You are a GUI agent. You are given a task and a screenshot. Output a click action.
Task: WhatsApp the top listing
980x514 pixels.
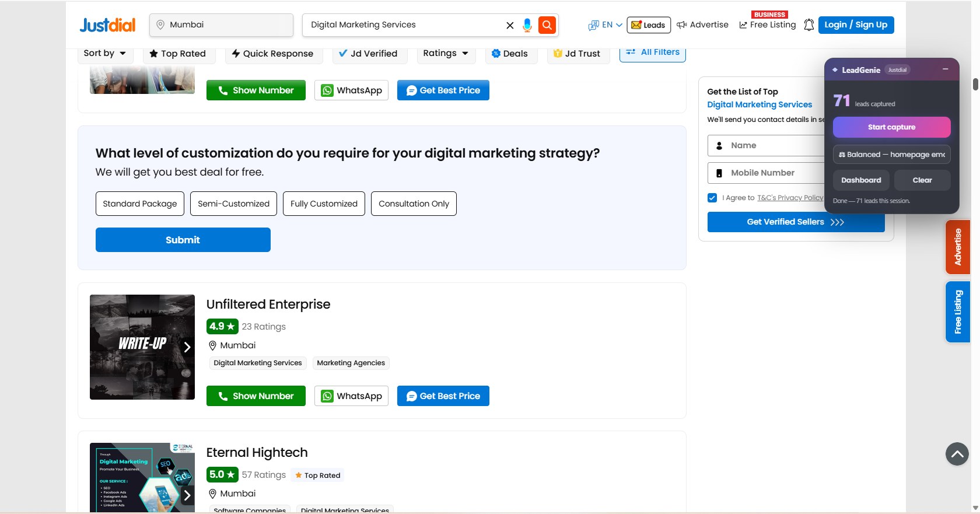[x=352, y=90]
